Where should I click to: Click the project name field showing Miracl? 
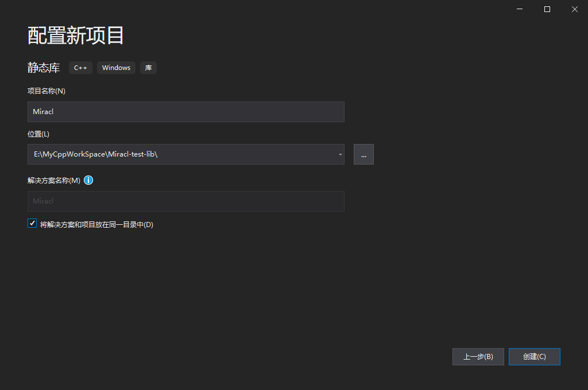click(185, 112)
